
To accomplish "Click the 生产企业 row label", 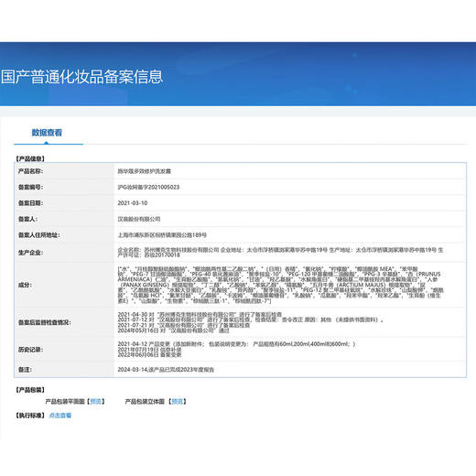I will (30, 253).
